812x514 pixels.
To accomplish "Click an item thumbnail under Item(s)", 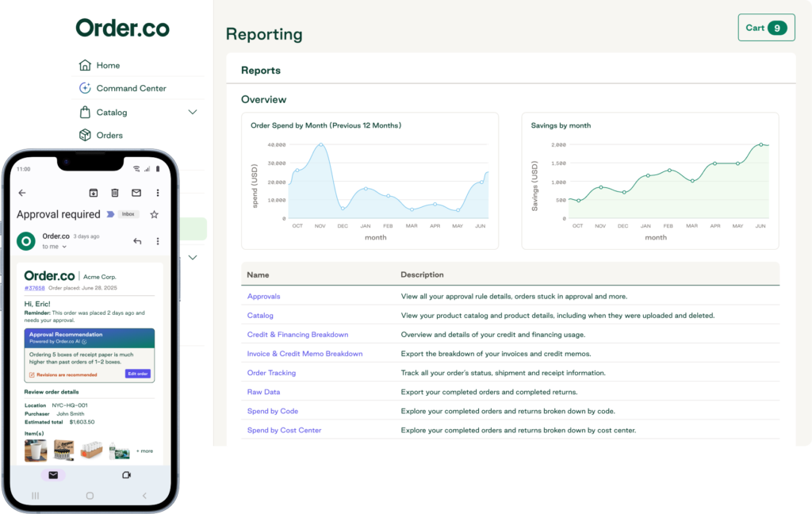I will pyautogui.click(x=36, y=450).
